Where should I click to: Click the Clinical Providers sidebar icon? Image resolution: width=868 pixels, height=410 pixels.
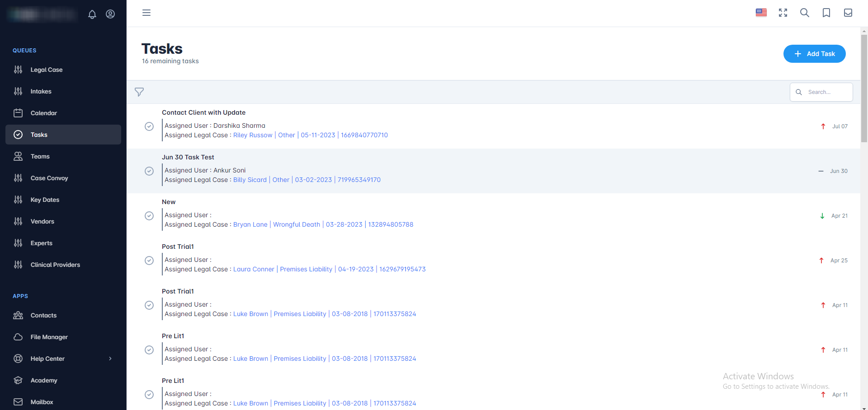pyautogui.click(x=18, y=265)
